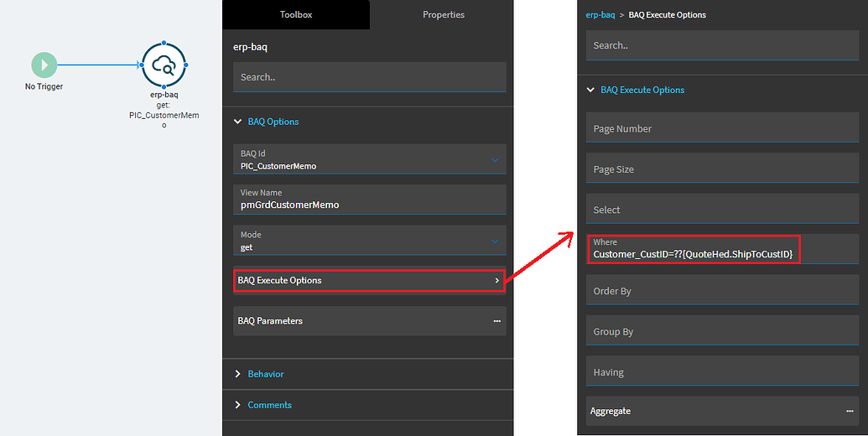This screenshot has height=436, width=868.
Task: Open the BAQ Id dropdown
Action: pos(370,159)
